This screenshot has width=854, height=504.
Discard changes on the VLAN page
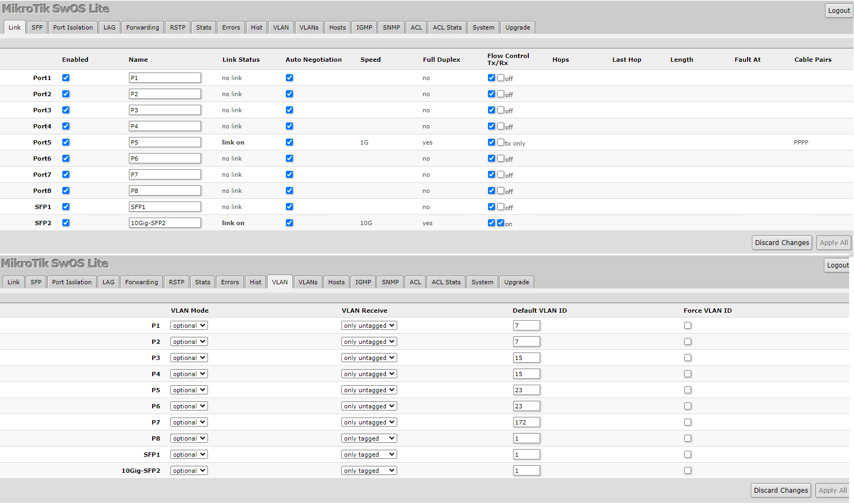(x=781, y=491)
